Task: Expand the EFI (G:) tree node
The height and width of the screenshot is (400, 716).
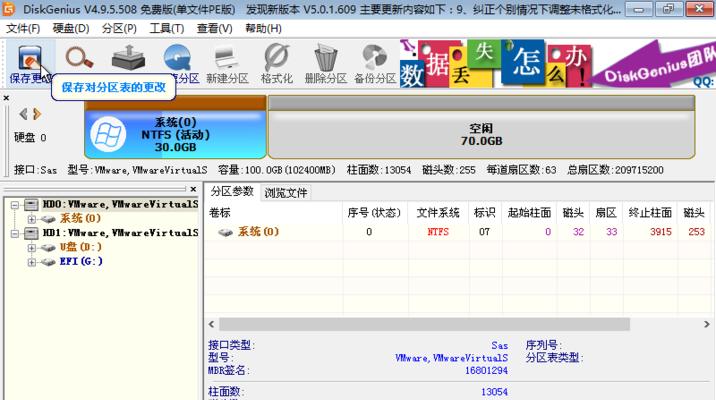Action: tap(31, 262)
